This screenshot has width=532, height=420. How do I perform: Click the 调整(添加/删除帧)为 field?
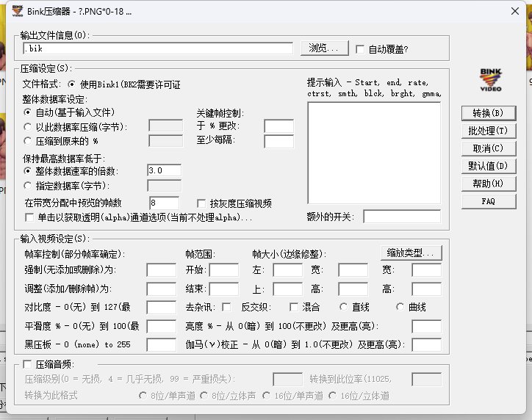162,289
